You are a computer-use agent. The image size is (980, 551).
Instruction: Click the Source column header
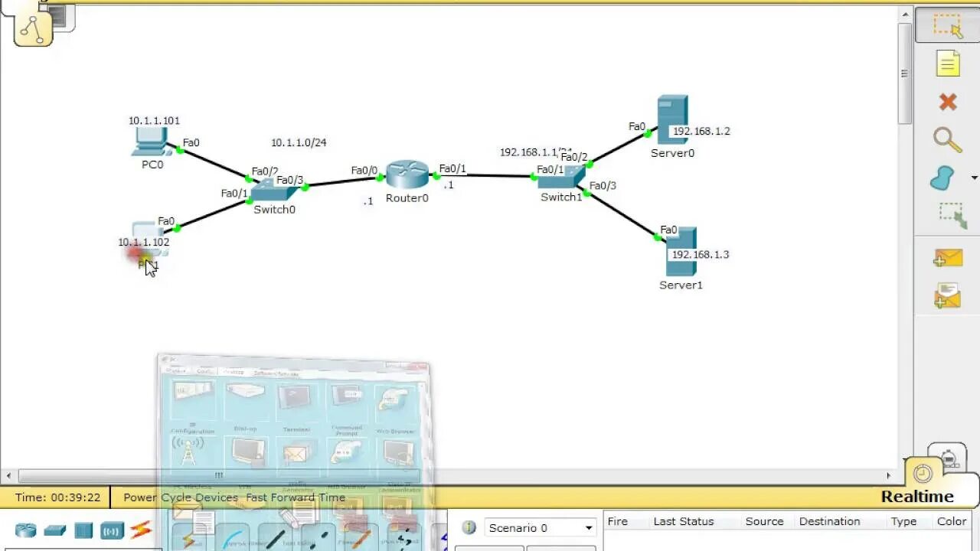pyautogui.click(x=764, y=521)
